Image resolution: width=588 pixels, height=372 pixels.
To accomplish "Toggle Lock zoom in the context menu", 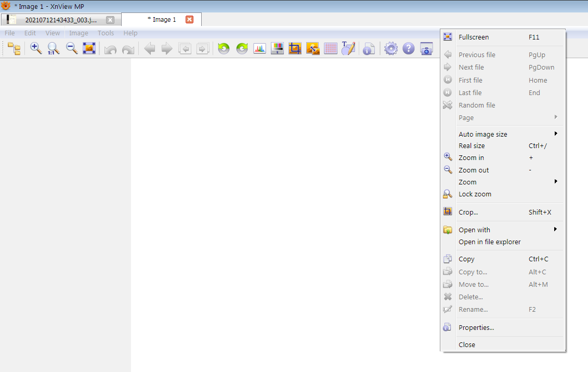I will click(475, 194).
